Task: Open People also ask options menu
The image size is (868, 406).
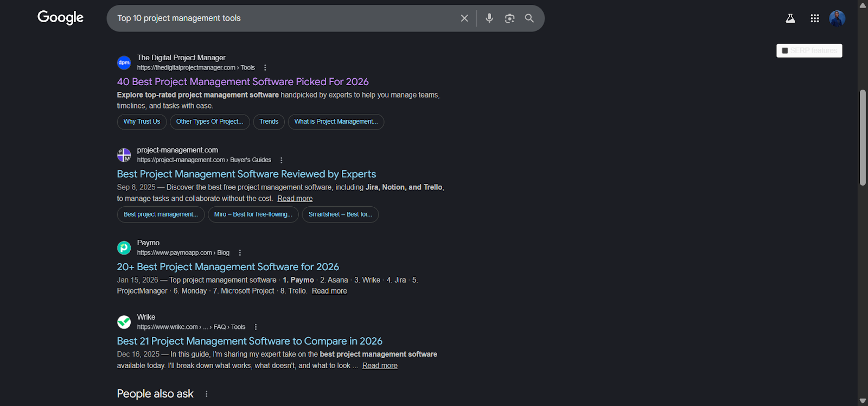Action: [x=206, y=394]
